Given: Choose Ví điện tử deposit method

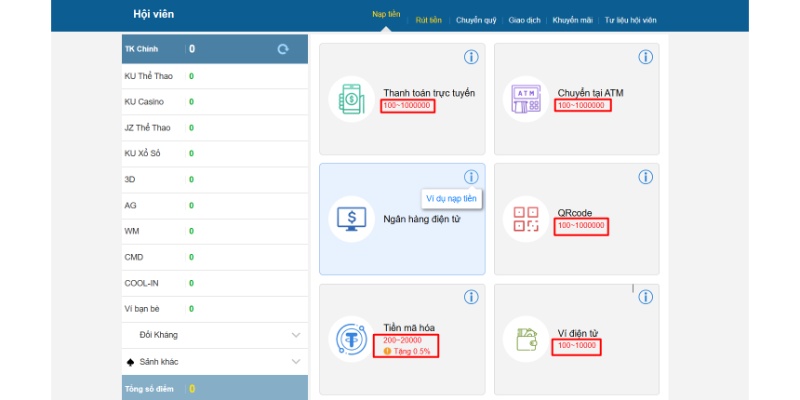Looking at the screenshot, I should (x=577, y=339).
